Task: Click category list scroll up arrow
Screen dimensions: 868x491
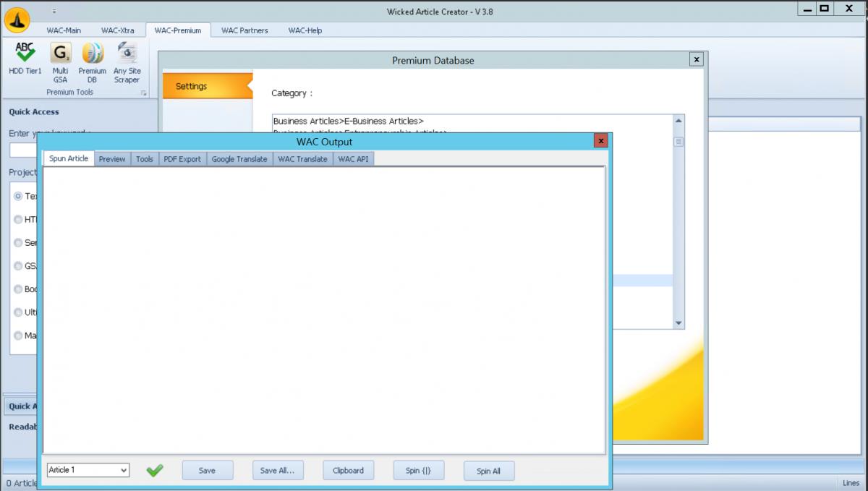Action: [x=678, y=121]
